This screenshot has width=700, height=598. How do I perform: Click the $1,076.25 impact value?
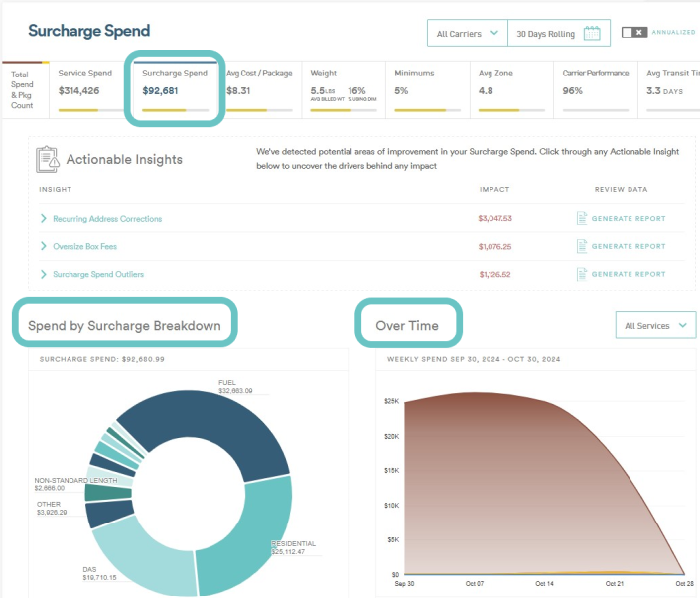click(x=494, y=247)
